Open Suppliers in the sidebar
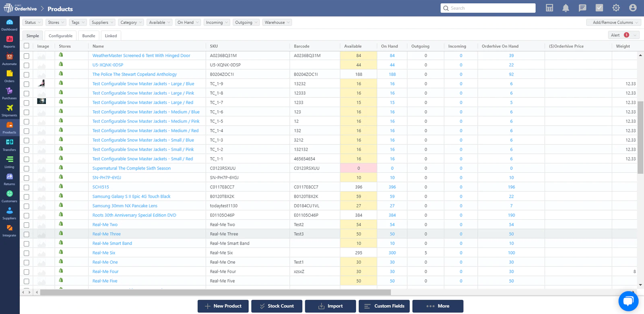Screen dimensions: 644x314 point(9,213)
